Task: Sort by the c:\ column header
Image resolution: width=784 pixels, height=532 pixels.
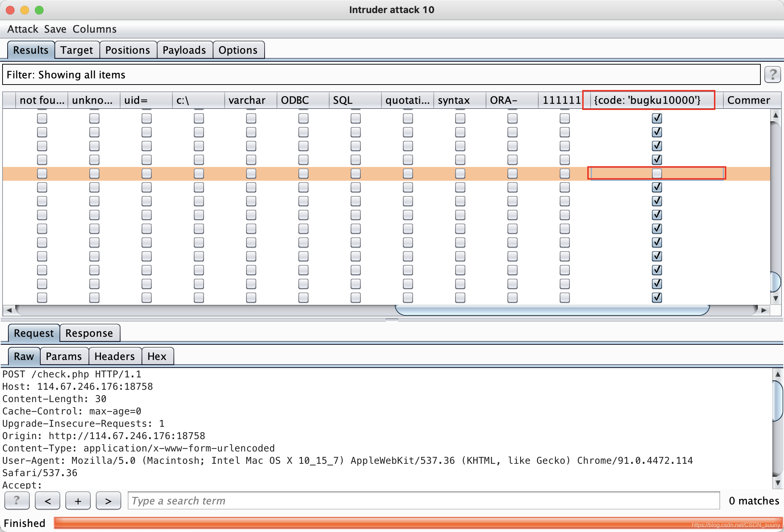Action: click(x=198, y=100)
